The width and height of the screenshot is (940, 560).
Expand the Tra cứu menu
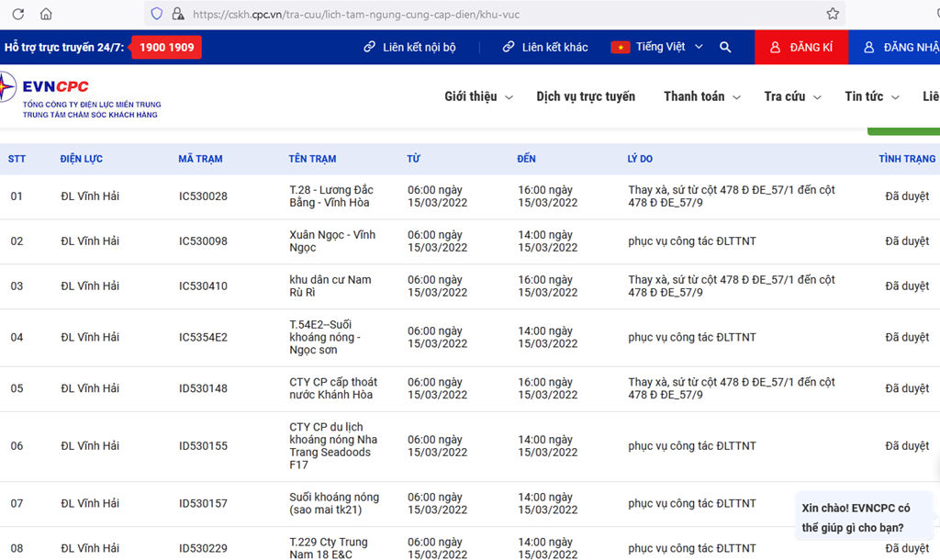[791, 96]
